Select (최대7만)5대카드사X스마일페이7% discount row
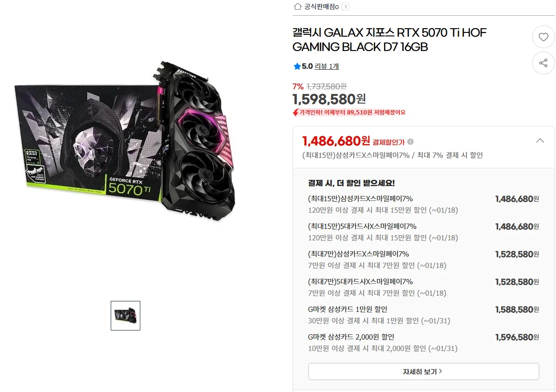556x392 pixels. click(x=423, y=287)
